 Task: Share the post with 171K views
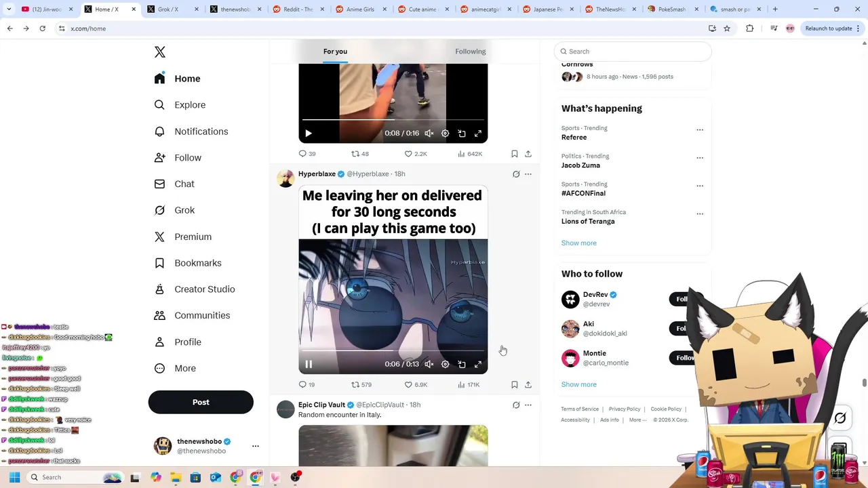pos(528,384)
